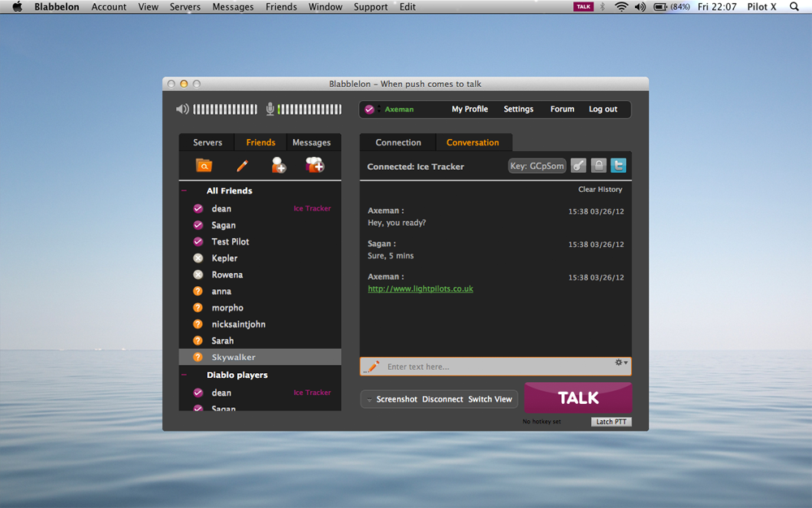Click the search folder icon in Friends toolbar
Viewport: 812px width, 508px height.
coord(204,166)
